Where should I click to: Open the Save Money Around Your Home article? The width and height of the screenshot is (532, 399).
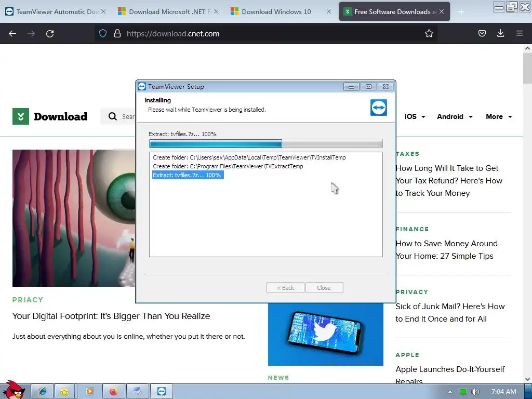446,250
